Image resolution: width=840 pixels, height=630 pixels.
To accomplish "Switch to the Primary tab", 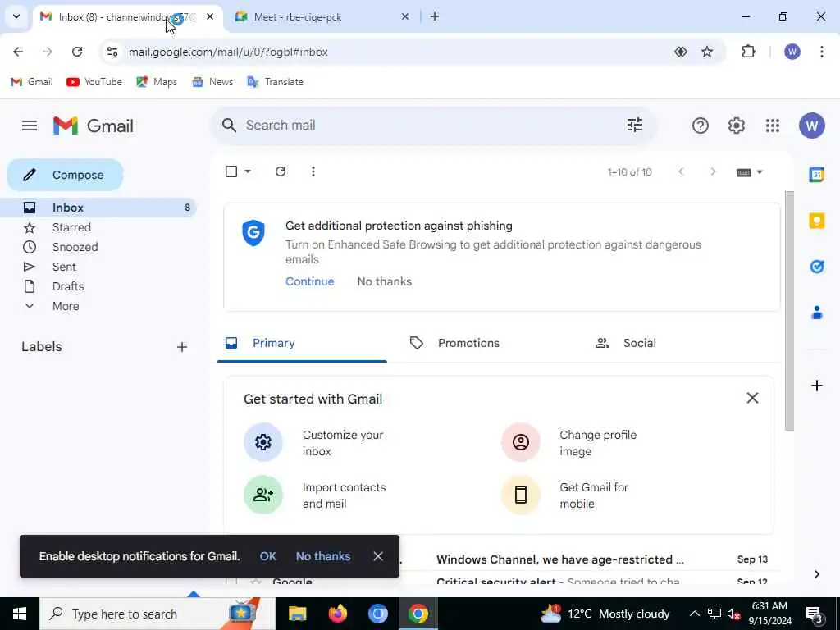I will [302, 344].
